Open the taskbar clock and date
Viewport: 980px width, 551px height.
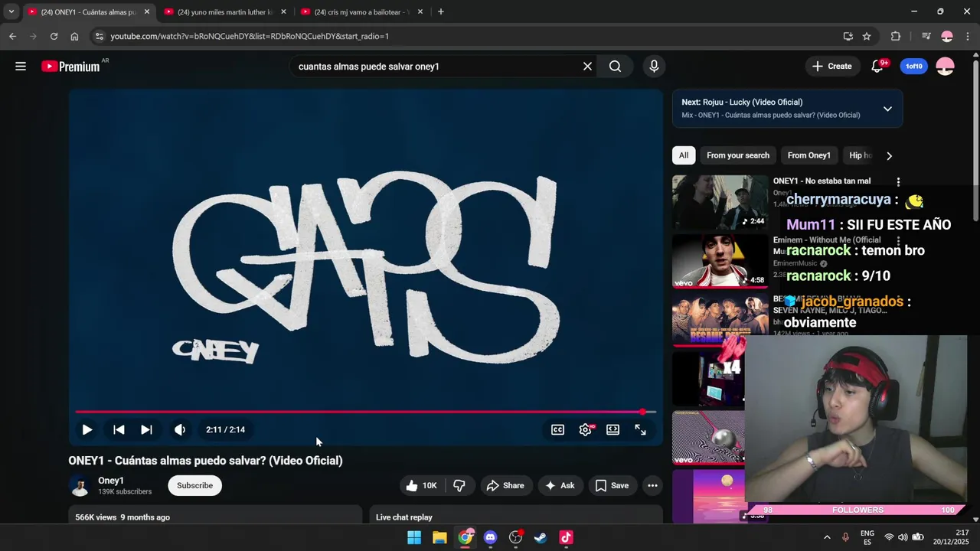tap(950, 537)
